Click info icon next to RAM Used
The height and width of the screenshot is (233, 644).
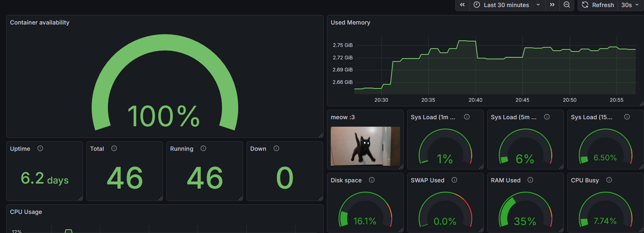(x=530, y=180)
